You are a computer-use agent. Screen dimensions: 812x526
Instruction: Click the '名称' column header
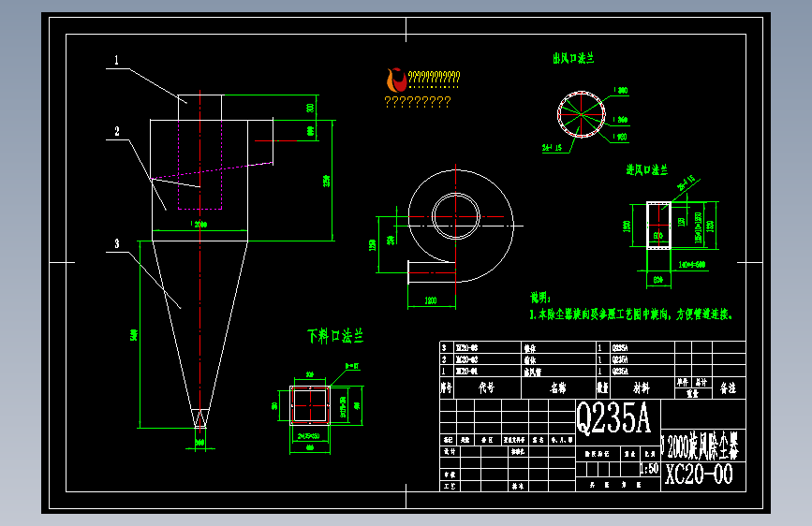(558, 387)
